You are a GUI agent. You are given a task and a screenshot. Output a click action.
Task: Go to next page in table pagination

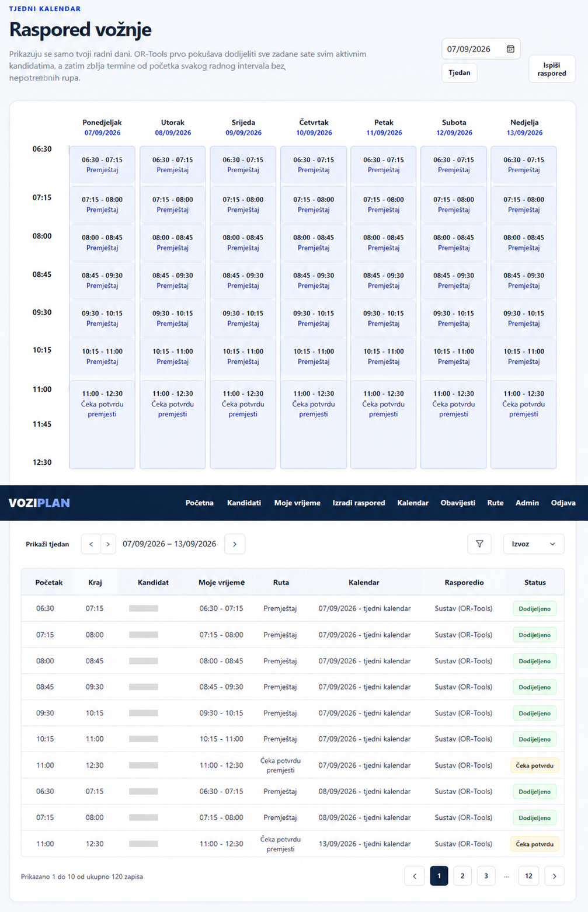click(554, 876)
